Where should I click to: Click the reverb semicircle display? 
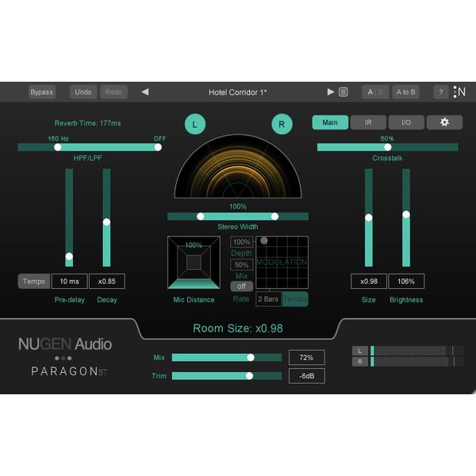pos(238,167)
